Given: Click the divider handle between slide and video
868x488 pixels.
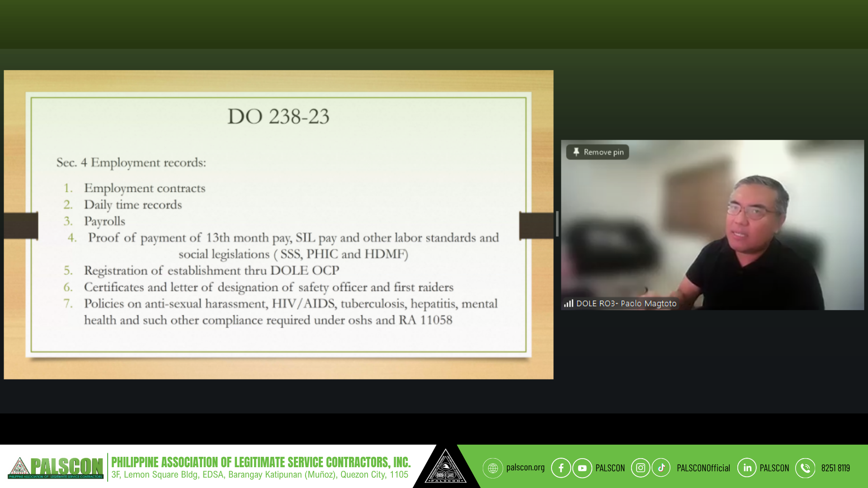Looking at the screenshot, I should point(557,224).
